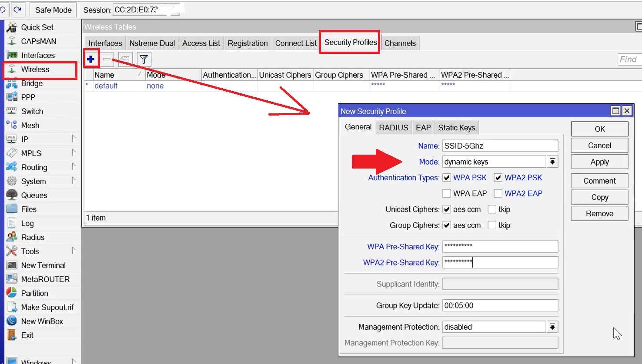
Task: Enable the WPA EAP checkbox
Action: 447,193
